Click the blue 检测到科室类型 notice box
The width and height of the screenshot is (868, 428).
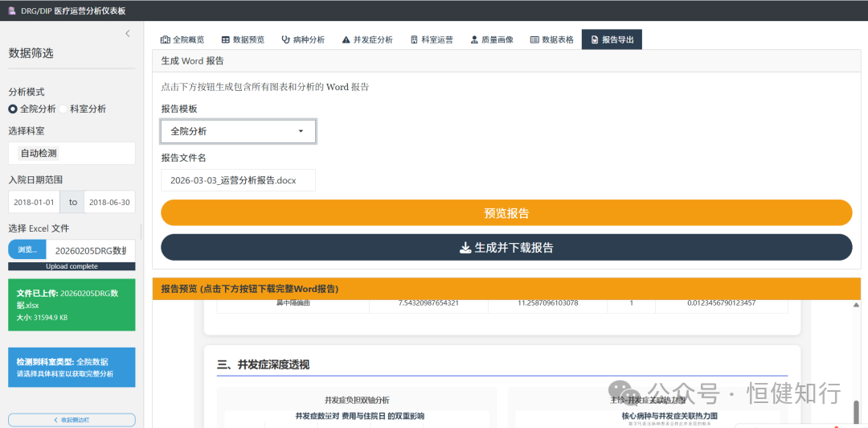(x=72, y=367)
